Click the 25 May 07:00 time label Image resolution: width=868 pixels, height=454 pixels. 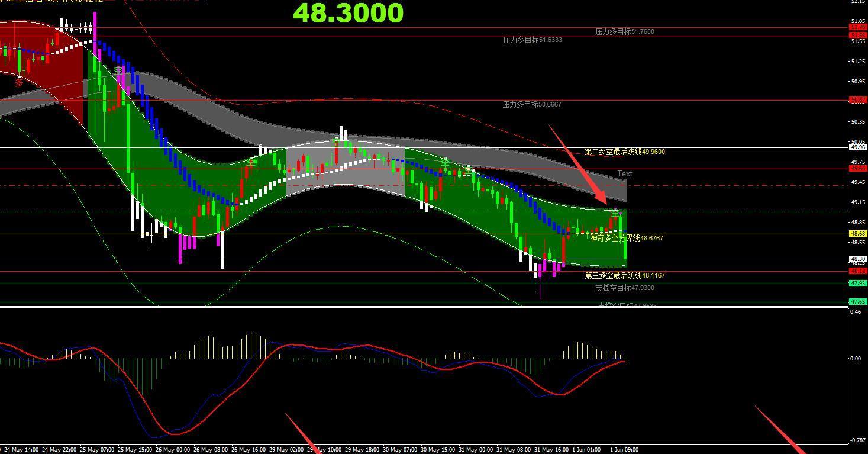coord(97,450)
